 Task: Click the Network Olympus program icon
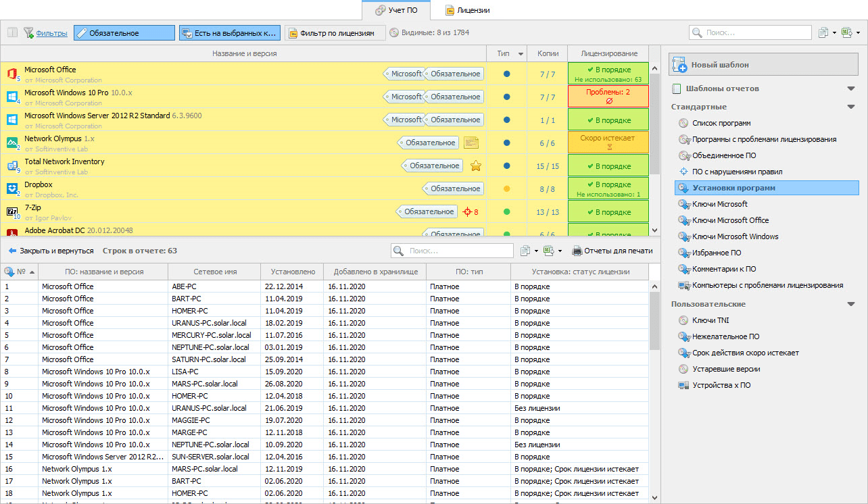(12, 143)
